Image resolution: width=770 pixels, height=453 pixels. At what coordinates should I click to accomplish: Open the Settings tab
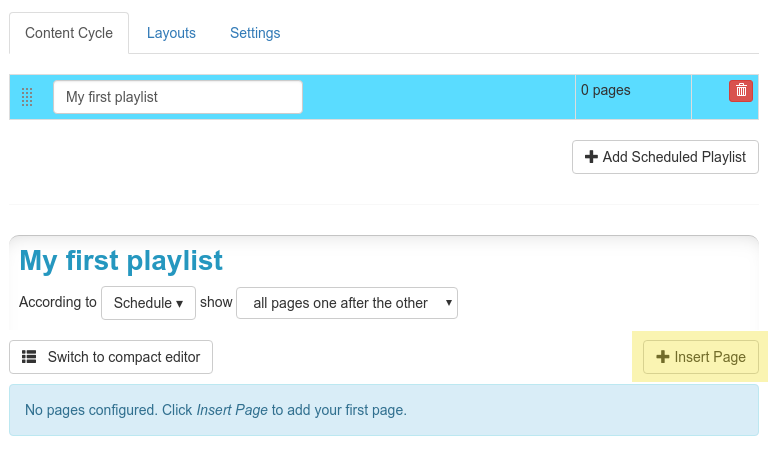tap(255, 33)
